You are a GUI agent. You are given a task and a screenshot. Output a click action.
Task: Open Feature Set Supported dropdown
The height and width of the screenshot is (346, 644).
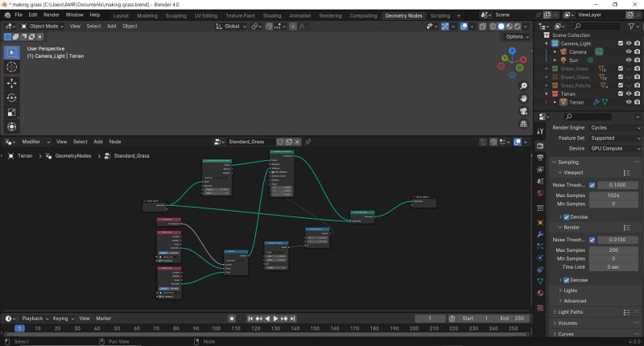(x=615, y=138)
